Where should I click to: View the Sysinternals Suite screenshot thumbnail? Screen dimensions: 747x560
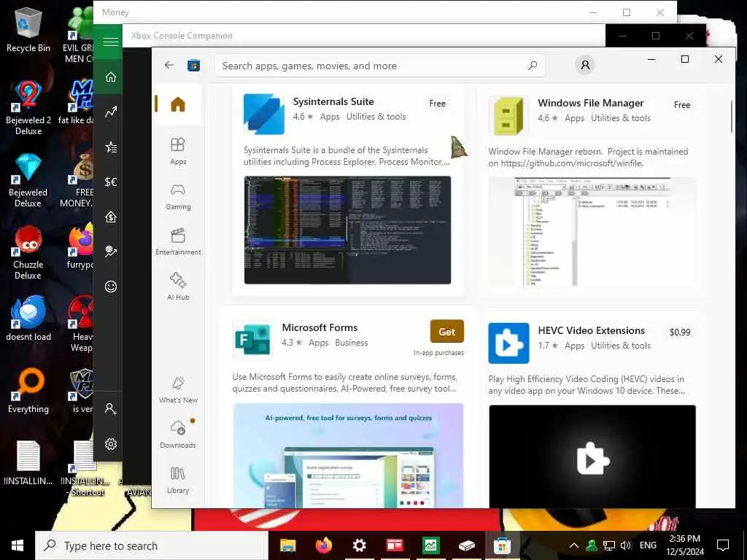coord(347,230)
